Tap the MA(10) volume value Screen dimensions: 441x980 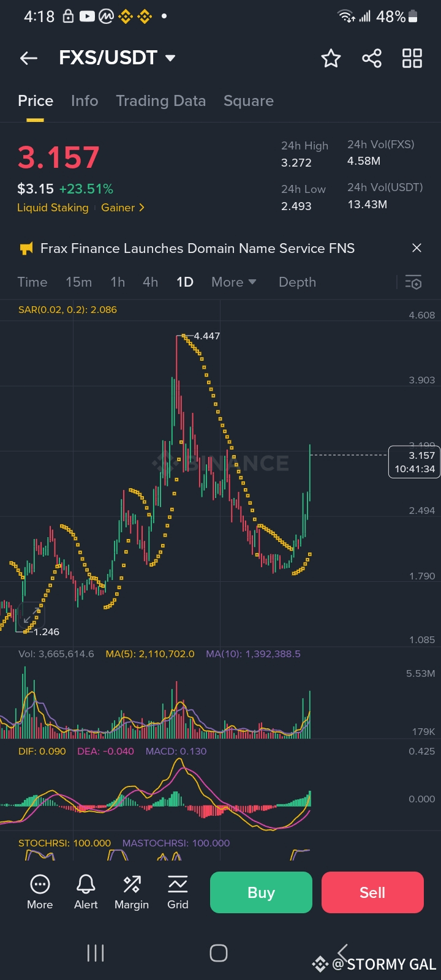(253, 654)
